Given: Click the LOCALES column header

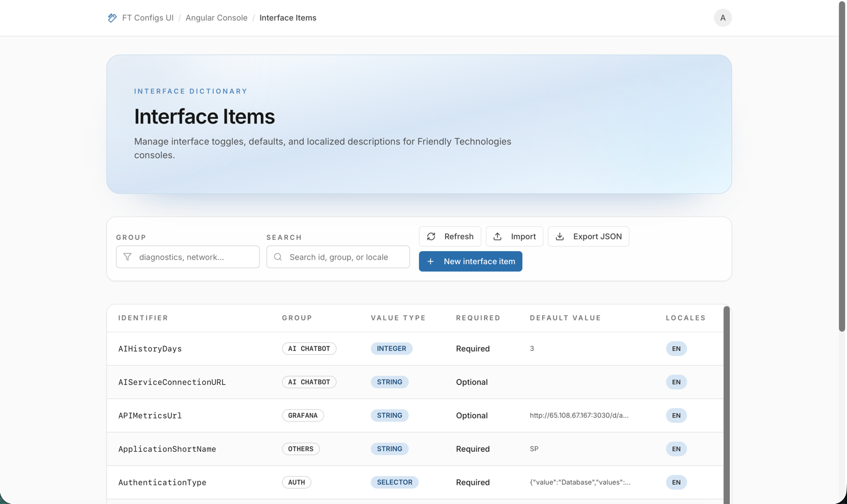Looking at the screenshot, I should click(686, 318).
